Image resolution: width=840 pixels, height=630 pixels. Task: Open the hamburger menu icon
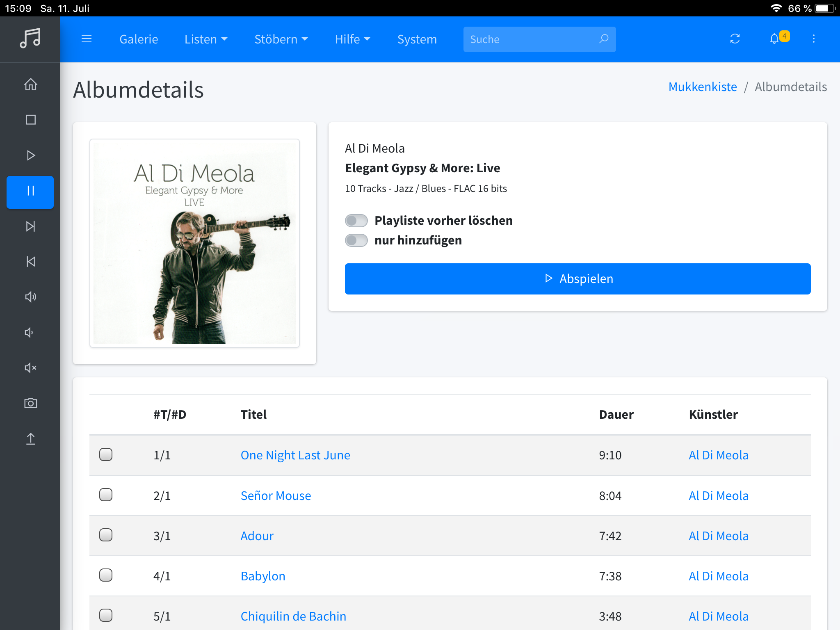pyautogui.click(x=87, y=39)
